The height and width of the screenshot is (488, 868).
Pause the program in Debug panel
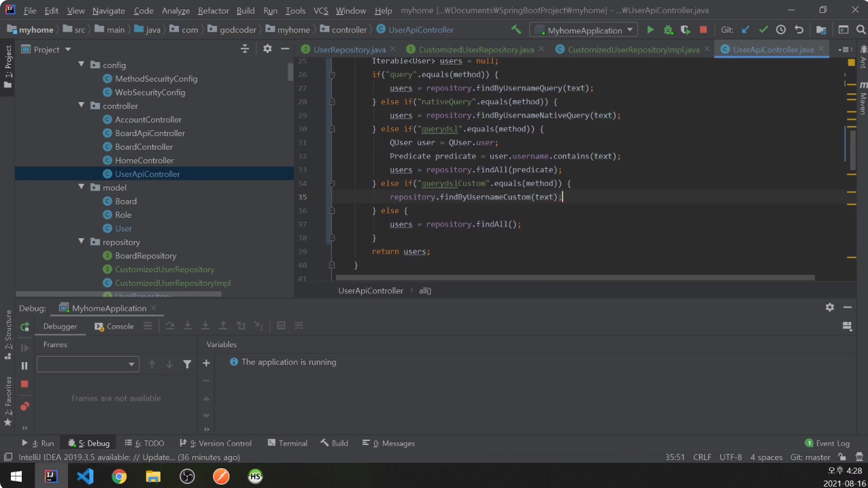coord(24,365)
